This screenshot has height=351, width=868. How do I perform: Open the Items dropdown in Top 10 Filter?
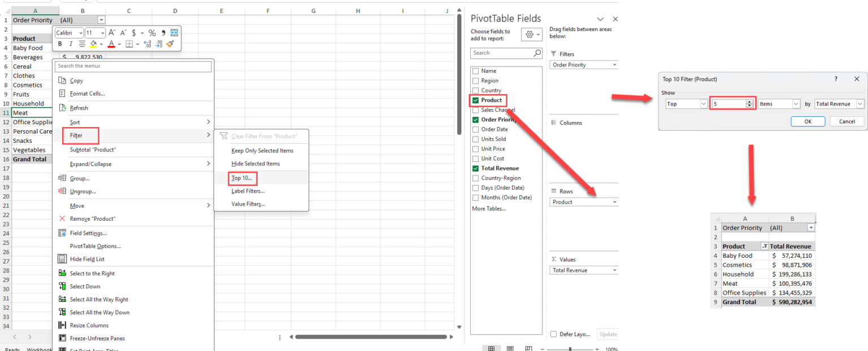796,104
